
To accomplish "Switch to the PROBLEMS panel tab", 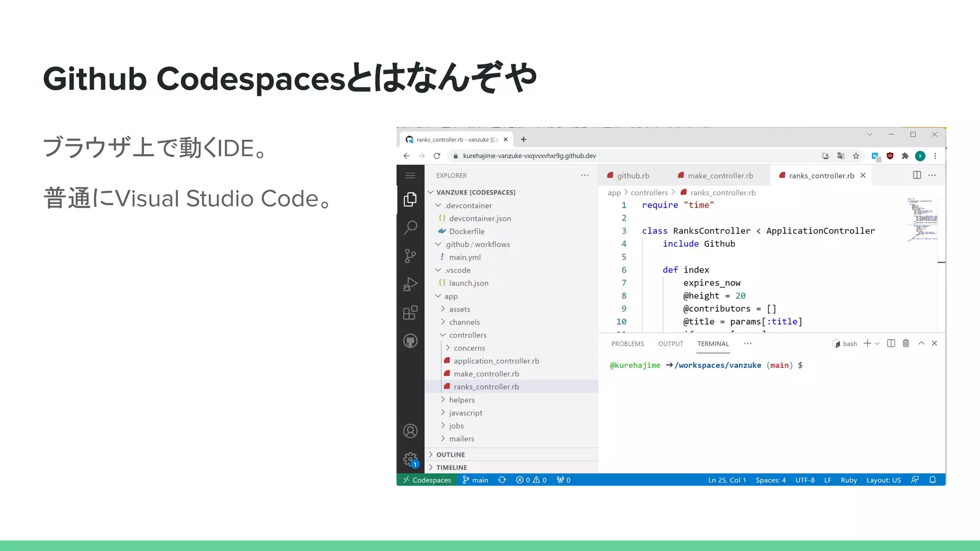I will [627, 343].
